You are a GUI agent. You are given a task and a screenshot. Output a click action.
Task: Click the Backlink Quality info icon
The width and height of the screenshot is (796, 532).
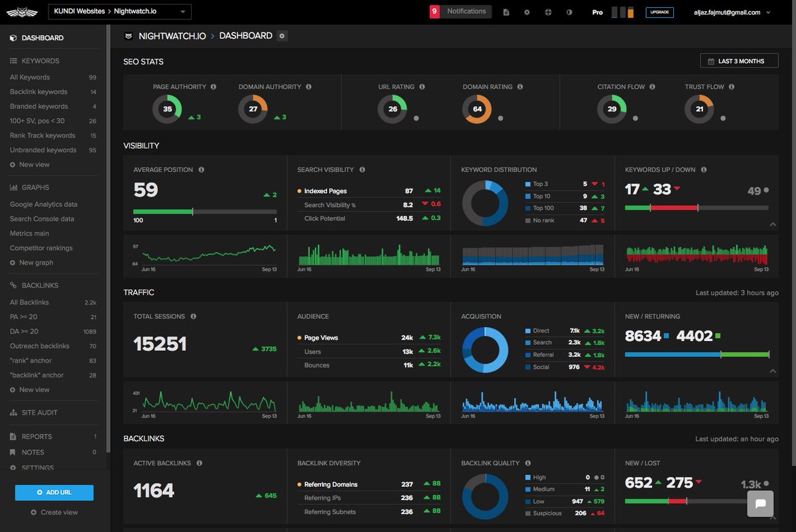[527, 463]
